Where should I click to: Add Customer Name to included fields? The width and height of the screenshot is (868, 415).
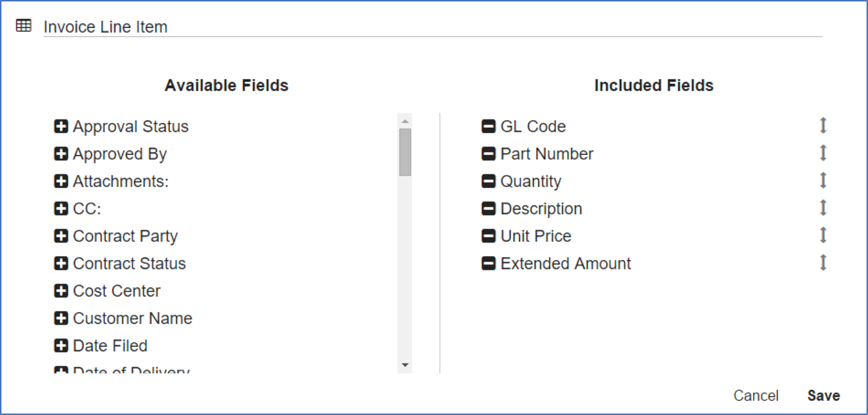coord(61,319)
